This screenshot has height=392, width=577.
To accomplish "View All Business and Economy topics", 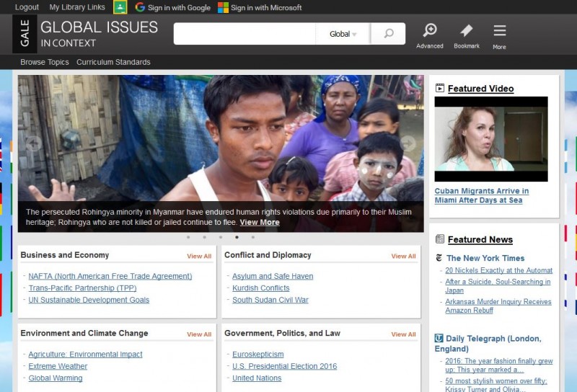I will click(x=199, y=256).
